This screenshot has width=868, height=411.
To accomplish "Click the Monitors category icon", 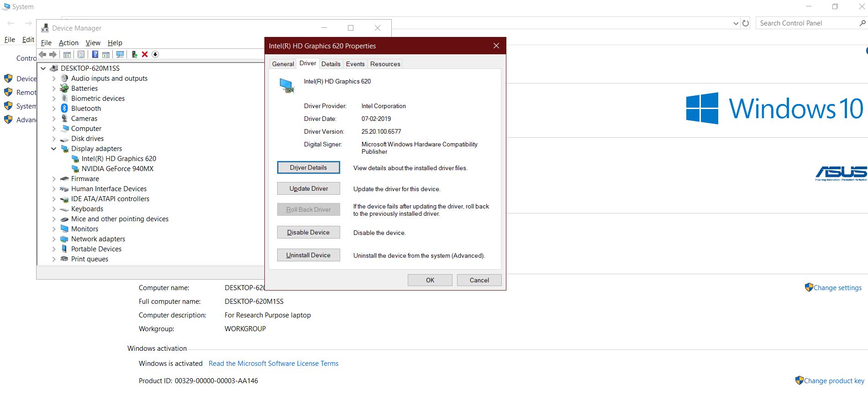I will tap(64, 229).
